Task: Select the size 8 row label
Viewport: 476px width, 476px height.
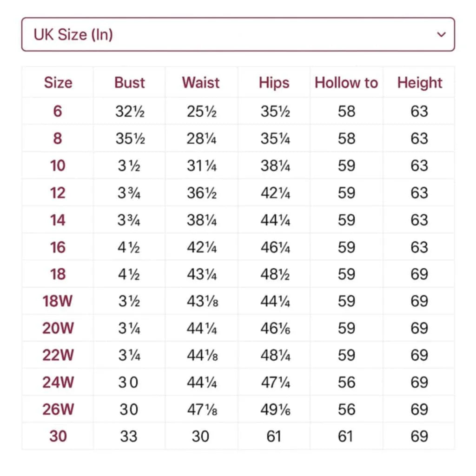Action: (58, 139)
